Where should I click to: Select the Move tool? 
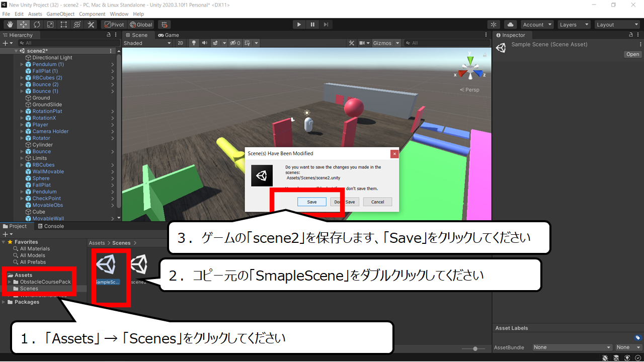click(23, 24)
